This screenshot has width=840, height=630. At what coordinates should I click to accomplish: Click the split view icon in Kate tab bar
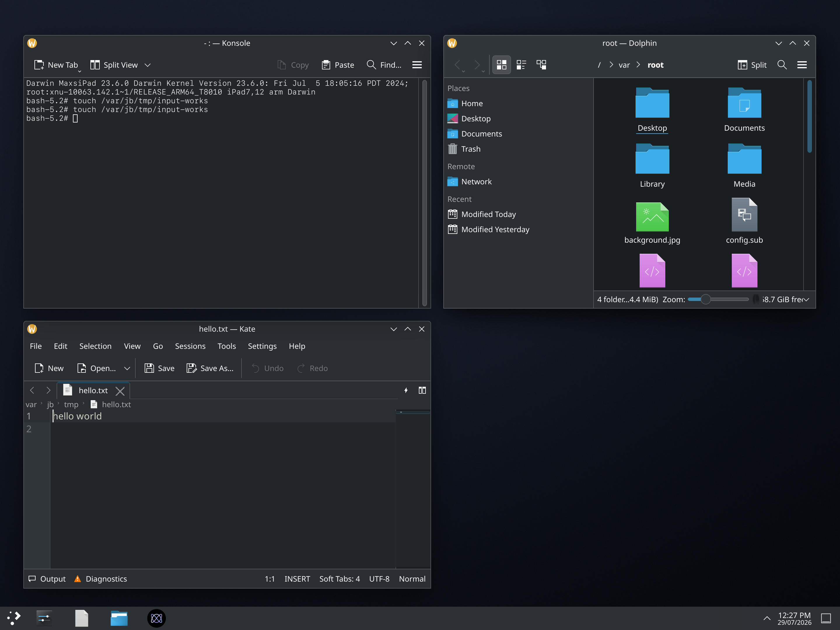coord(422,390)
